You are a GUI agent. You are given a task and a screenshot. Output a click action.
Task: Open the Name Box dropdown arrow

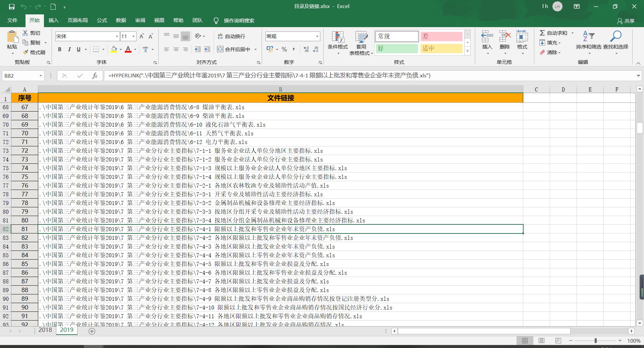[41, 76]
